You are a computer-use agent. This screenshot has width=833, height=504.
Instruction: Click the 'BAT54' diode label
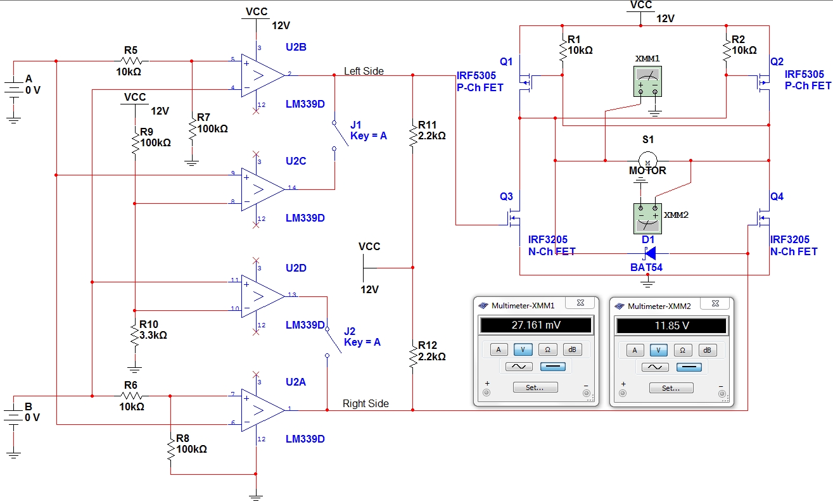coord(646,267)
